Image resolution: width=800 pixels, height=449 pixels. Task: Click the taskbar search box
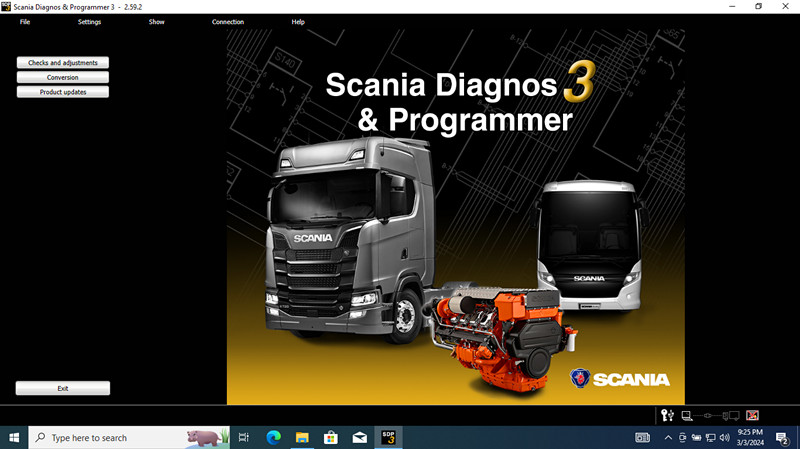(130, 437)
